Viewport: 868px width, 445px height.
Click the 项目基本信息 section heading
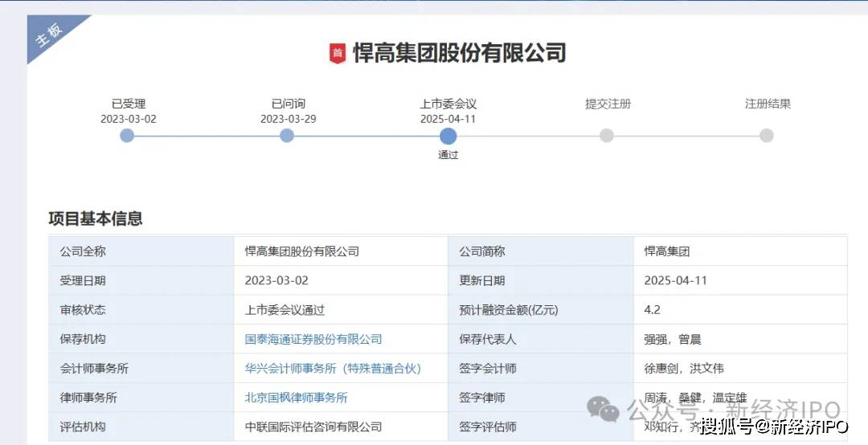pyautogui.click(x=95, y=218)
